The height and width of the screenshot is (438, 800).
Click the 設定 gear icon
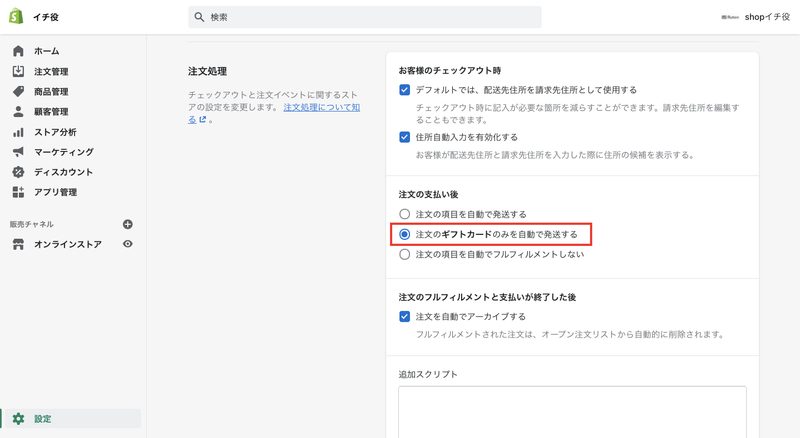click(18, 419)
